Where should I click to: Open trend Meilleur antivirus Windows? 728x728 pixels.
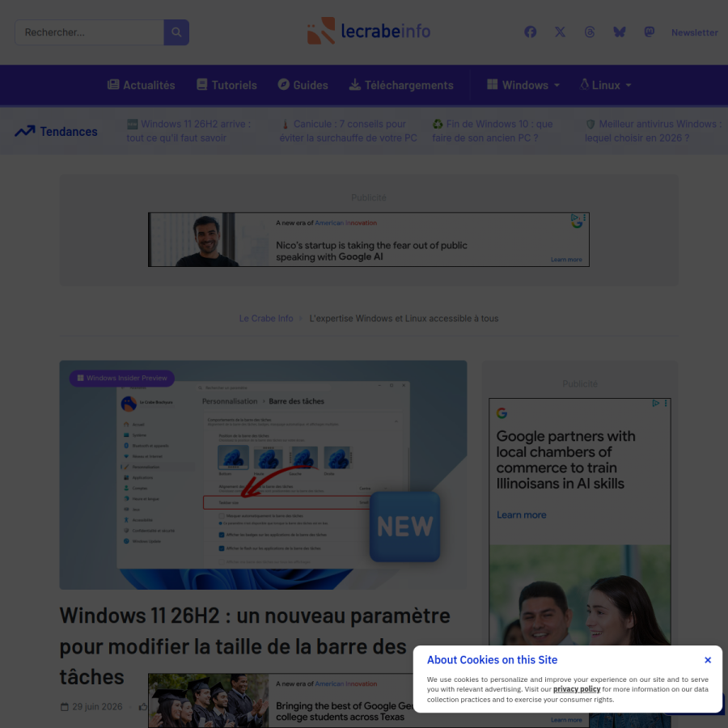(x=654, y=131)
